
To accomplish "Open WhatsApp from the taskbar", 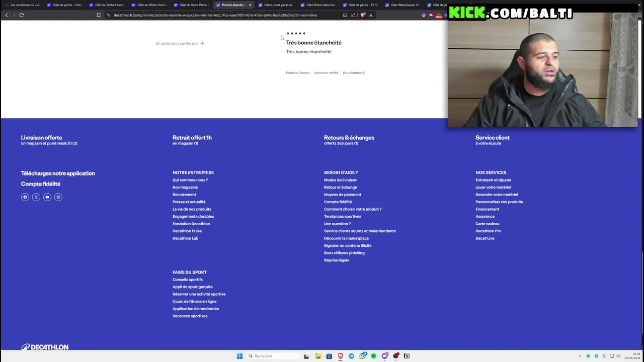I will (363, 356).
